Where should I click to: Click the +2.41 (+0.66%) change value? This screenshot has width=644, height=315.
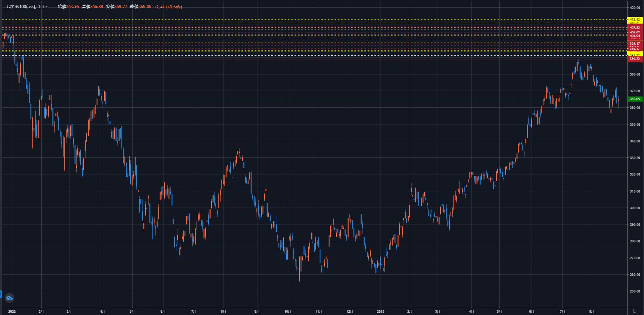click(168, 7)
